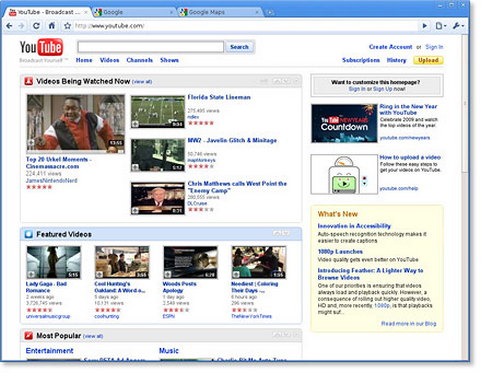Reload the page with the refresh icon
Image resolution: width=481 pixels, height=373 pixels.
click(36, 26)
